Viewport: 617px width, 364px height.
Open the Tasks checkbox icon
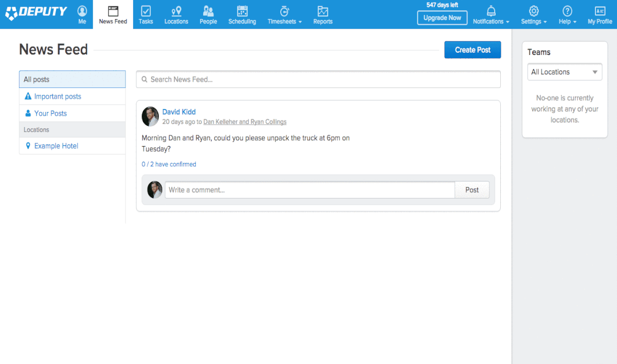click(146, 11)
